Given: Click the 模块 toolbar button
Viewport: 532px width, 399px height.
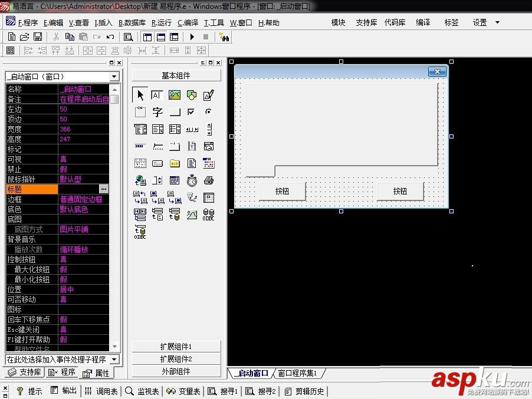Looking at the screenshot, I should 338,22.
